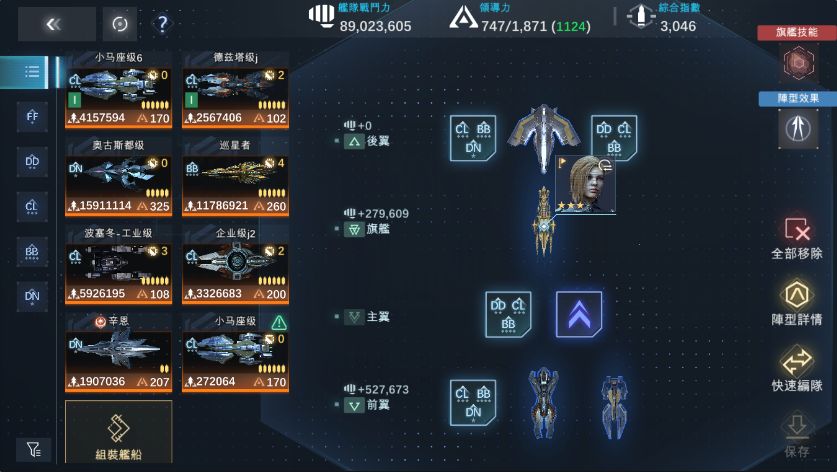Select the DN ship class tab
This screenshot has height=472, width=837.
point(32,296)
